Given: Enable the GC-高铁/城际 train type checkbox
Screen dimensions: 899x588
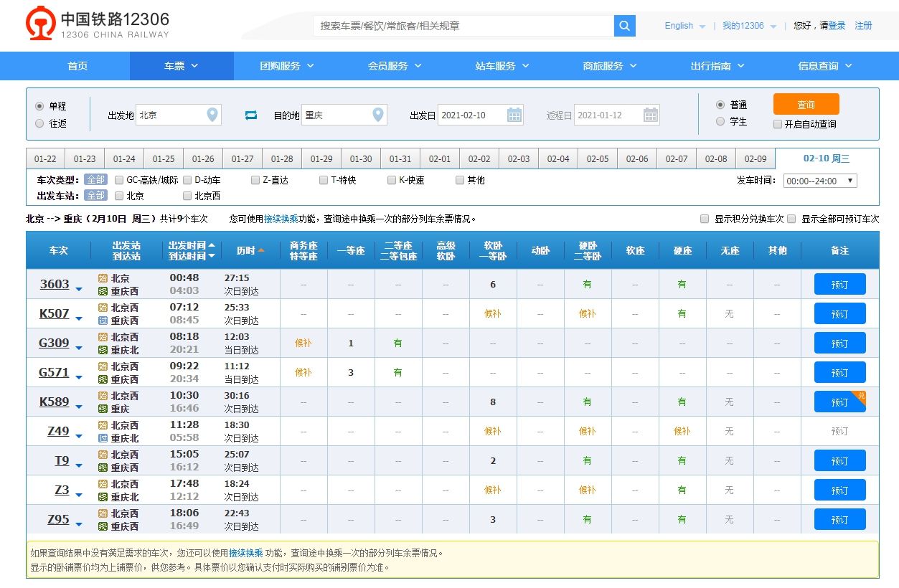Looking at the screenshot, I should (118, 179).
